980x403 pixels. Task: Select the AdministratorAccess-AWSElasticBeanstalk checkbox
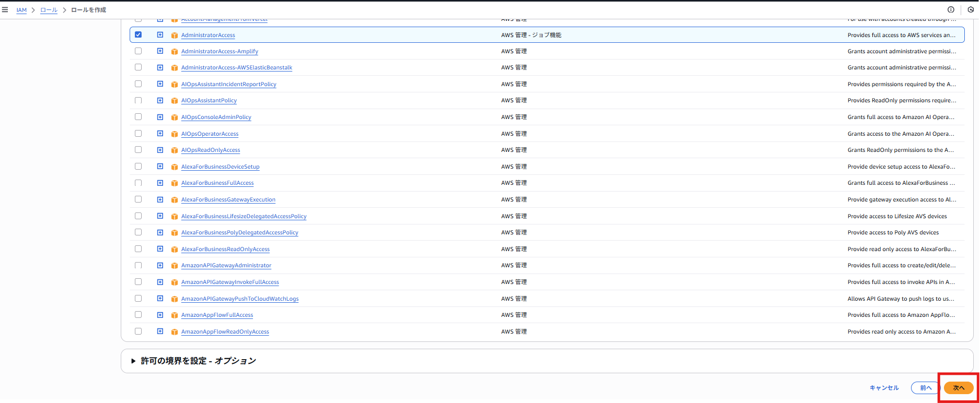[x=138, y=67]
